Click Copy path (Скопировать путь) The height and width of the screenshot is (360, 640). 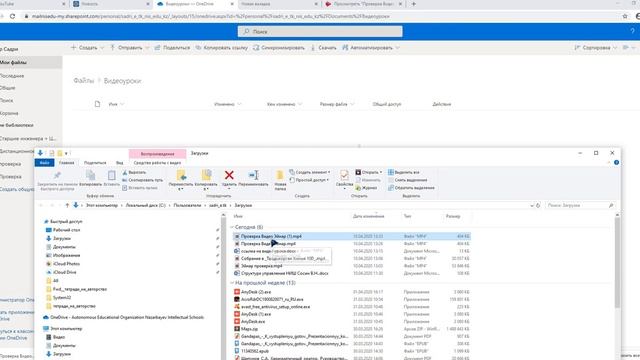point(142,180)
